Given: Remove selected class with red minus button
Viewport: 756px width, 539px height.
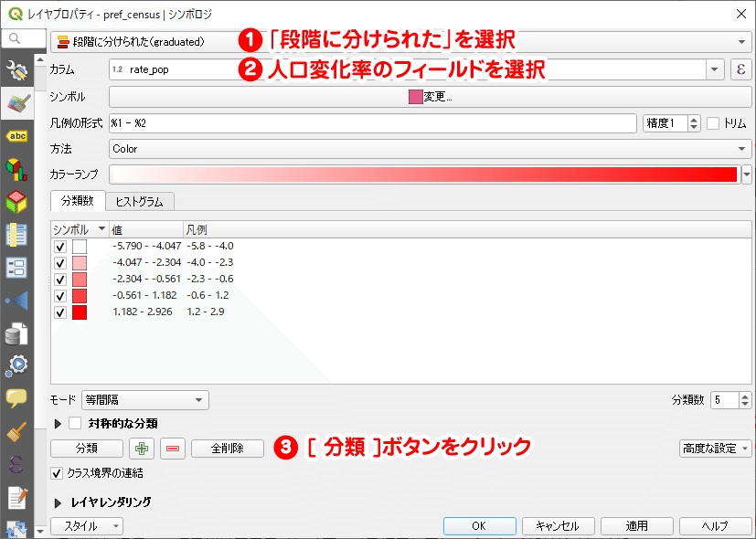Looking at the screenshot, I should tap(173, 449).
